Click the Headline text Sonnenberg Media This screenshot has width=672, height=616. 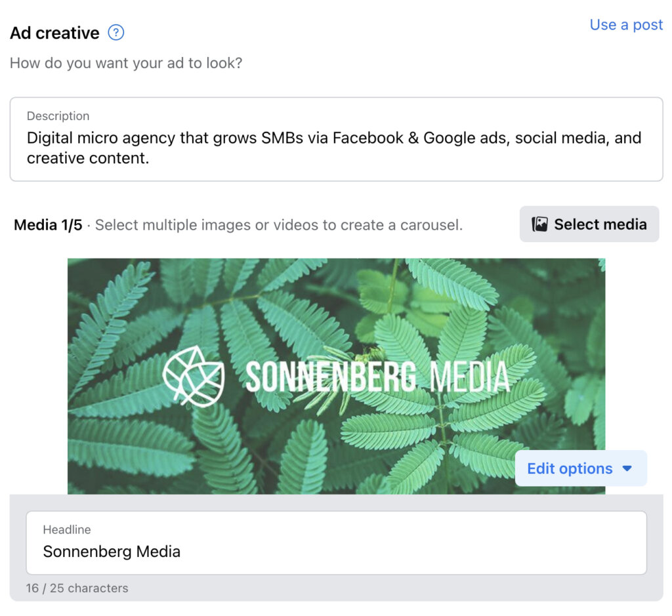(x=111, y=552)
